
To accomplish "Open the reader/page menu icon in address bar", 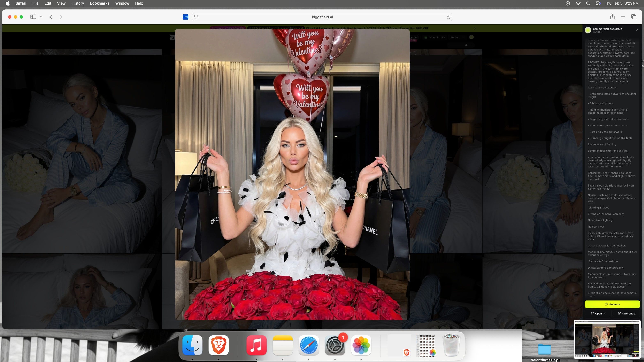I will 196,17.
